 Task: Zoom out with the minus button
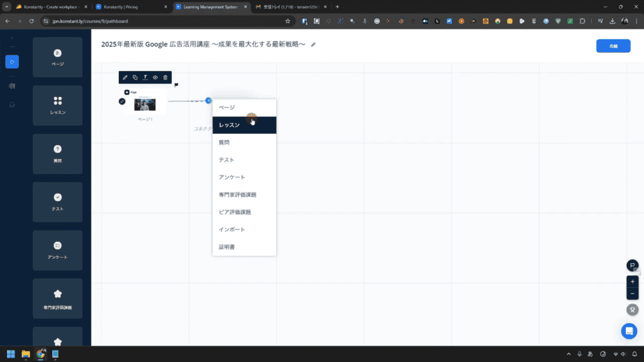[633, 293]
